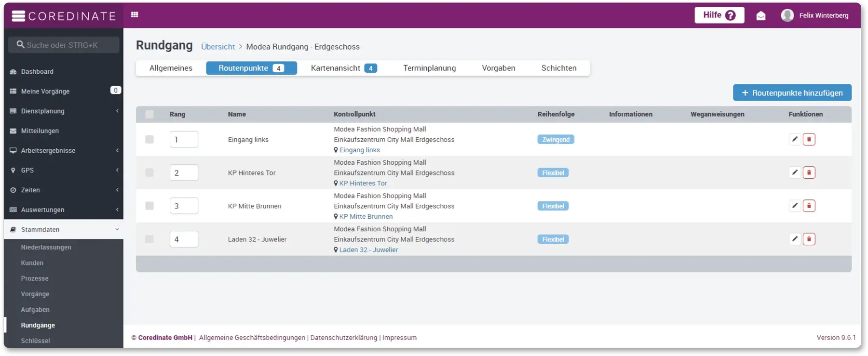
Task: Expand the Dienstplanung sidebar menu
Action: click(x=64, y=111)
